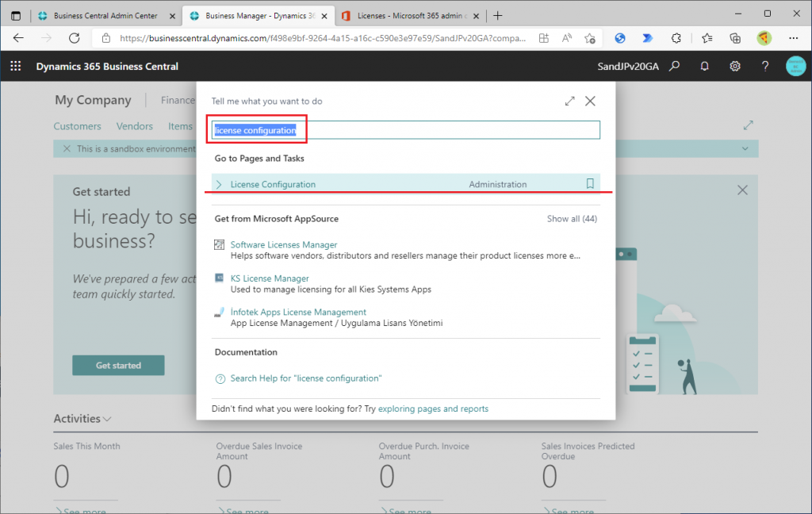
Task: Open the settings gear in header
Action: click(735, 67)
